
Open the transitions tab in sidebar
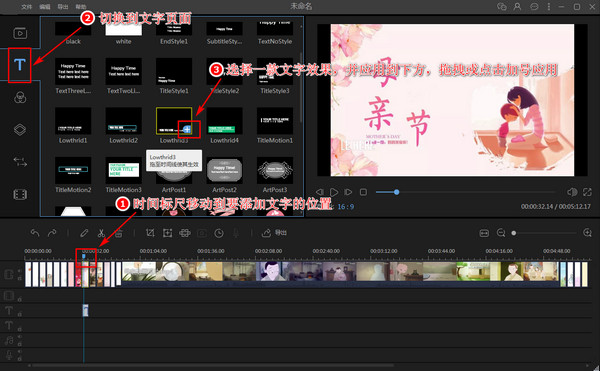(x=20, y=162)
